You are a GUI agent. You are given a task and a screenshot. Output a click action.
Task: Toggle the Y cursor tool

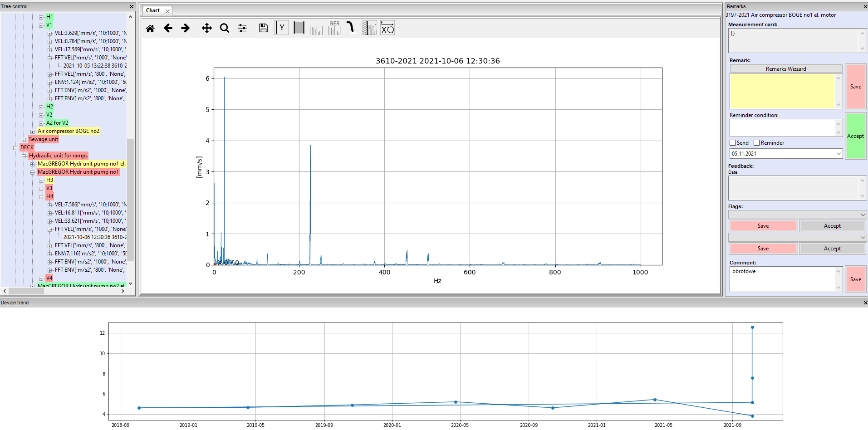281,28
